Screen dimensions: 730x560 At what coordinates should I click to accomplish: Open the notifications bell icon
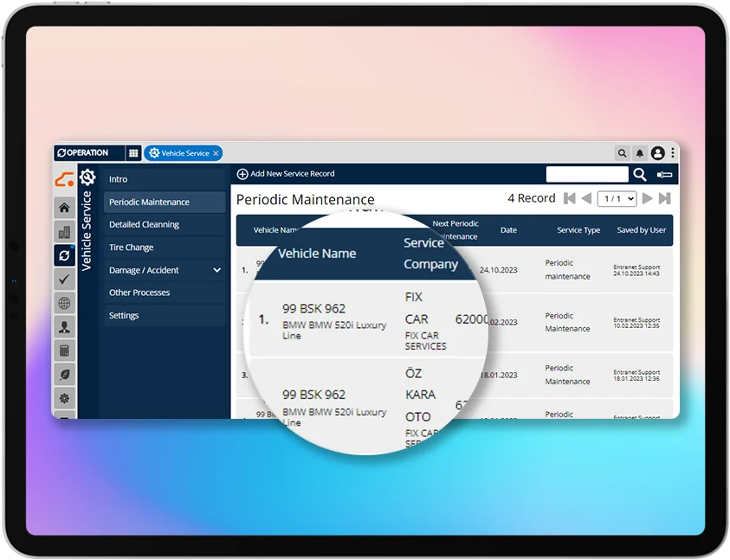point(640,153)
